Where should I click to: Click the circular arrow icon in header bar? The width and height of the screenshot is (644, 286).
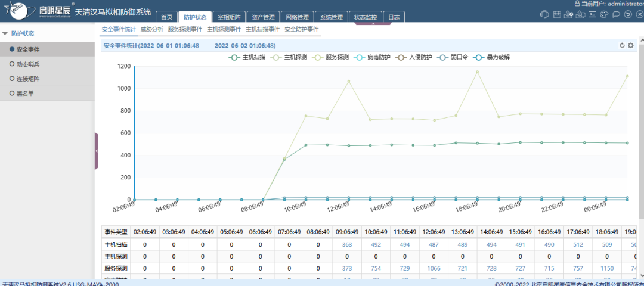click(628, 15)
